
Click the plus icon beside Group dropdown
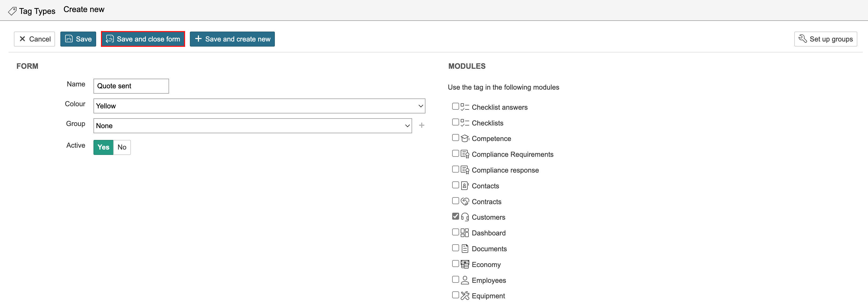click(x=421, y=125)
